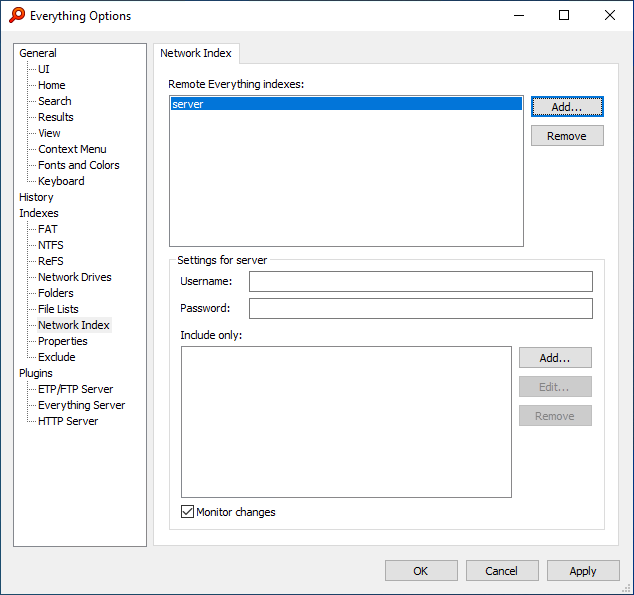Open Context Menu options
The height and width of the screenshot is (595, 634).
click(72, 149)
